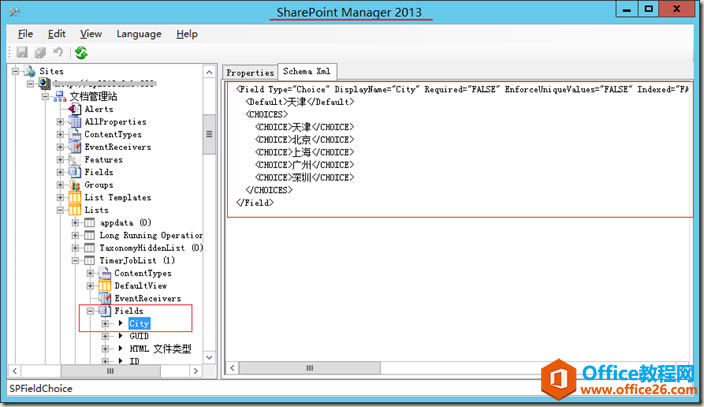The height and width of the screenshot is (407, 704).
Task: Click the TaxonomyHiddenList icon
Action: (x=90, y=248)
